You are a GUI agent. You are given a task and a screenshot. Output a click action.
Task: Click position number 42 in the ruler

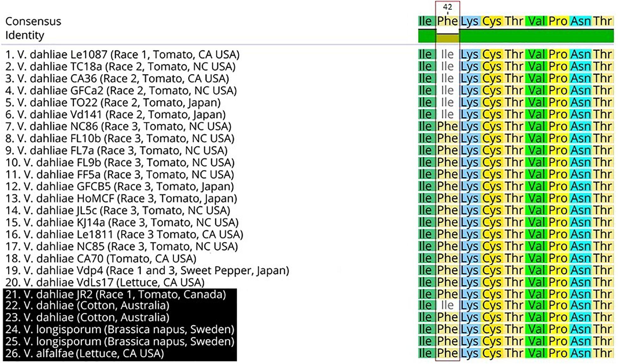pyautogui.click(x=447, y=7)
